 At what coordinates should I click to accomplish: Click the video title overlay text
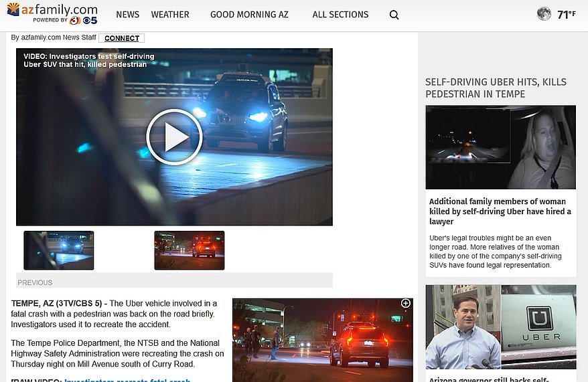tap(89, 60)
